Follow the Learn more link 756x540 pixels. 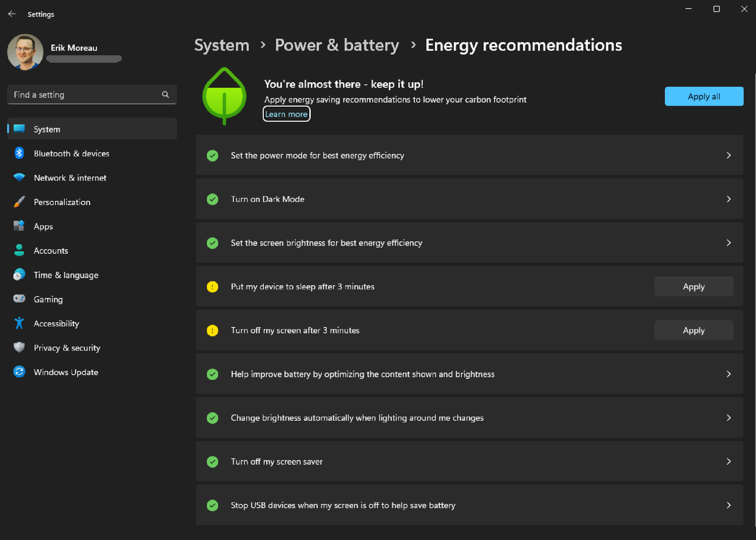[286, 114]
